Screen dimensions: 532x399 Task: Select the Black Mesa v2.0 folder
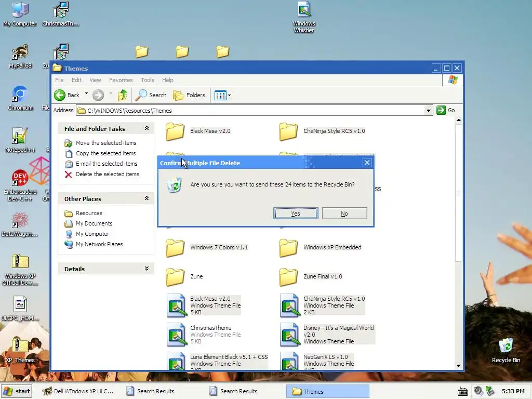tap(198, 131)
